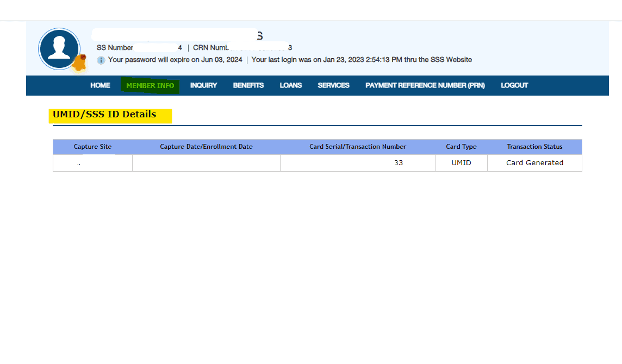Select the UMID card type cell
This screenshot has height=364, width=622.
[x=461, y=163]
